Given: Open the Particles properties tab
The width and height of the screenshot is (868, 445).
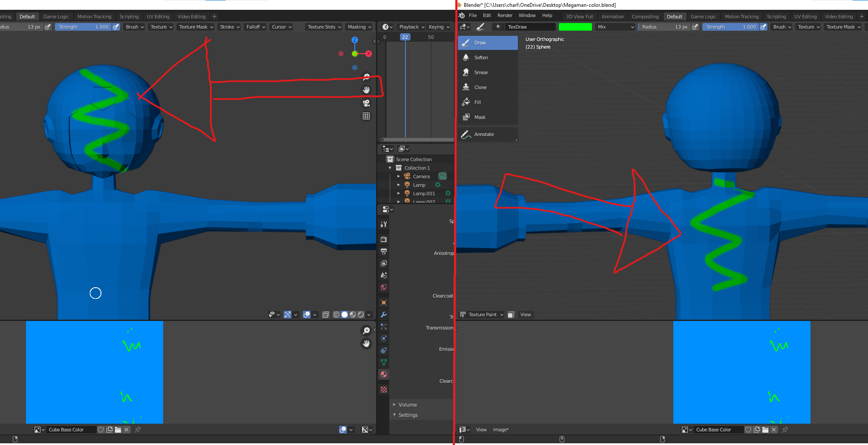Looking at the screenshot, I should pos(384,327).
